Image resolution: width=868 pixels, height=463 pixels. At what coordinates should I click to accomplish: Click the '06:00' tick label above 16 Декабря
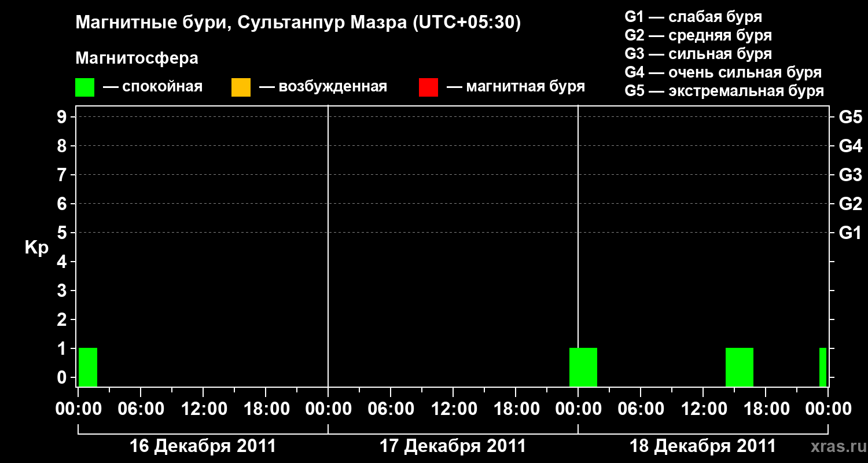click(140, 409)
